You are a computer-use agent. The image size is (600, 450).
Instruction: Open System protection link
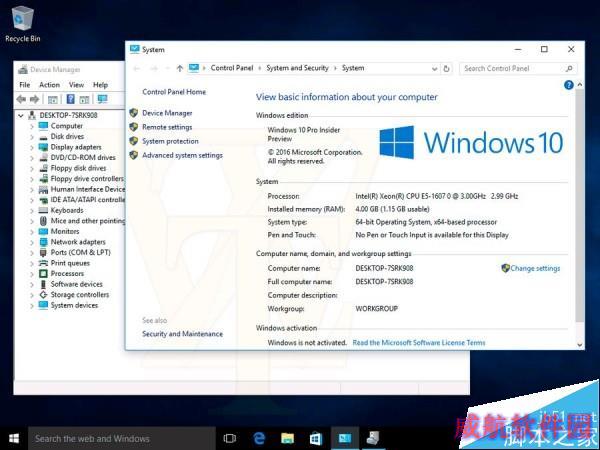[x=170, y=141]
